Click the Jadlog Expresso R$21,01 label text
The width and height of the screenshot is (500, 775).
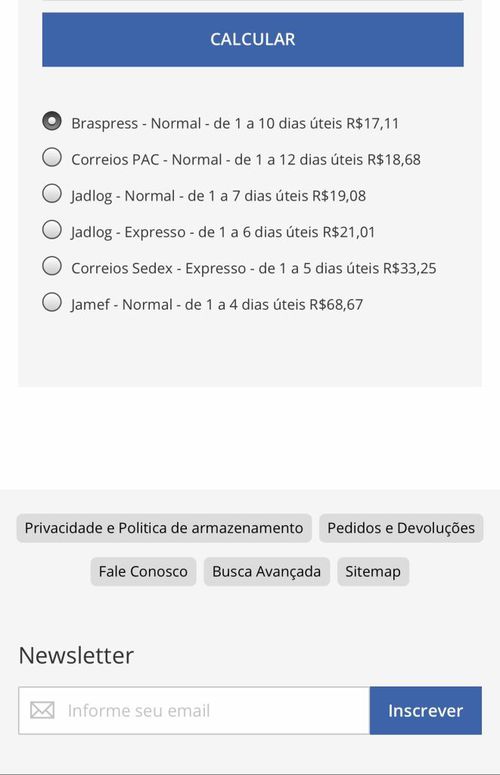tap(223, 232)
